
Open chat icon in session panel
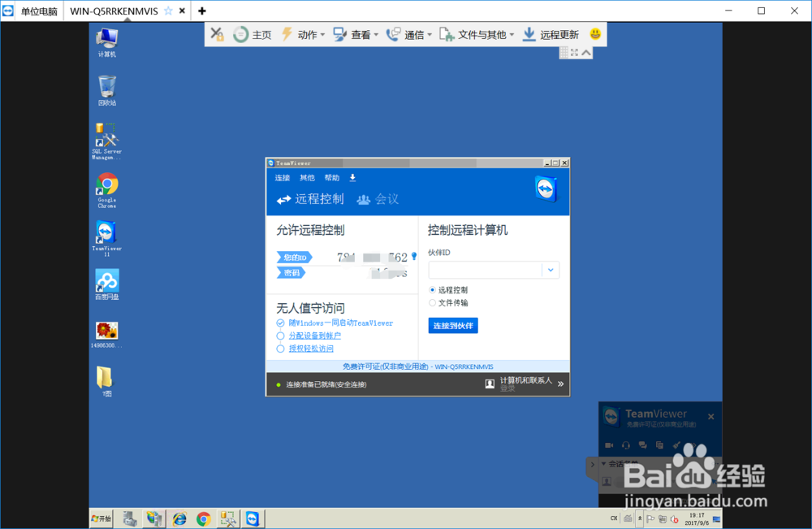point(642,445)
